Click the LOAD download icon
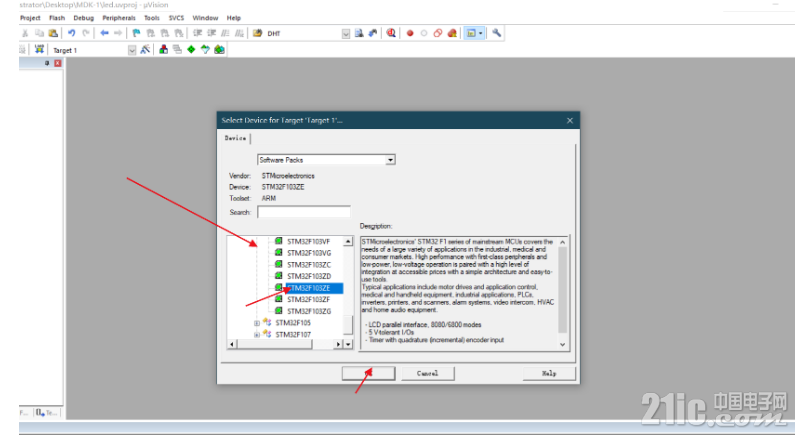The height and width of the screenshot is (435, 795). [40, 49]
